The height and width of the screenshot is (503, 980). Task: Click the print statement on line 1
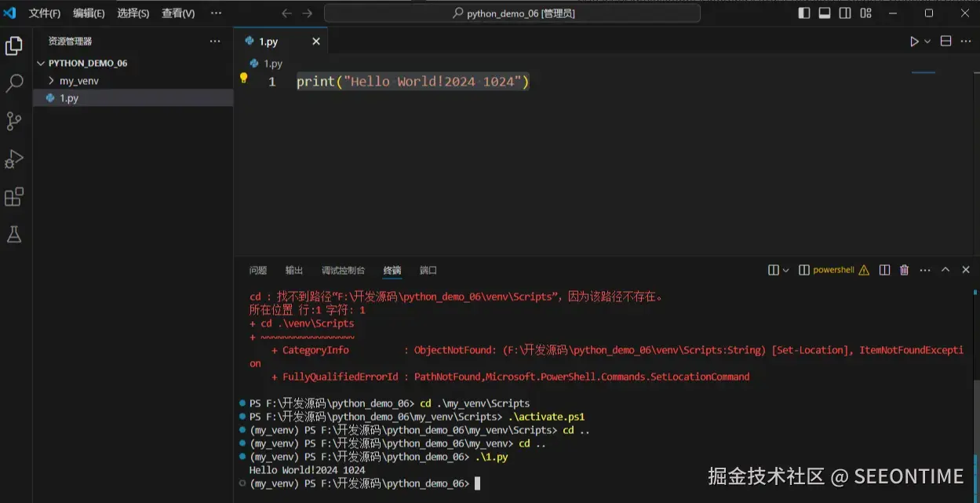[413, 82]
